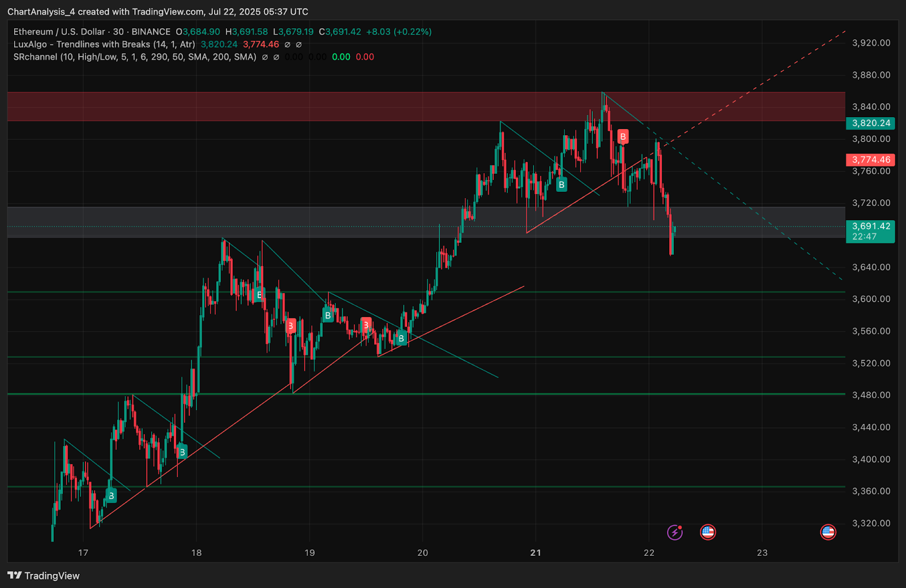Click the purple lightning event icon
The width and height of the screenshot is (906, 588).
(674, 532)
